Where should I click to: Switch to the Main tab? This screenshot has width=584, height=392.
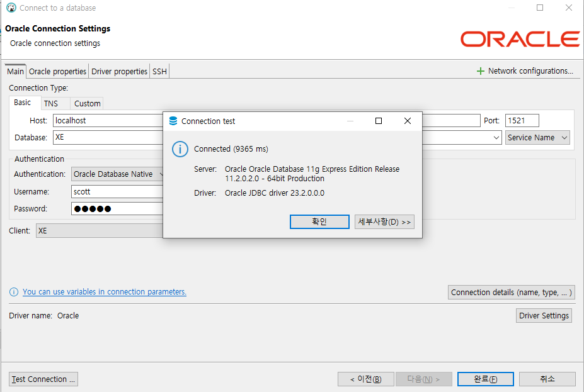click(x=15, y=71)
